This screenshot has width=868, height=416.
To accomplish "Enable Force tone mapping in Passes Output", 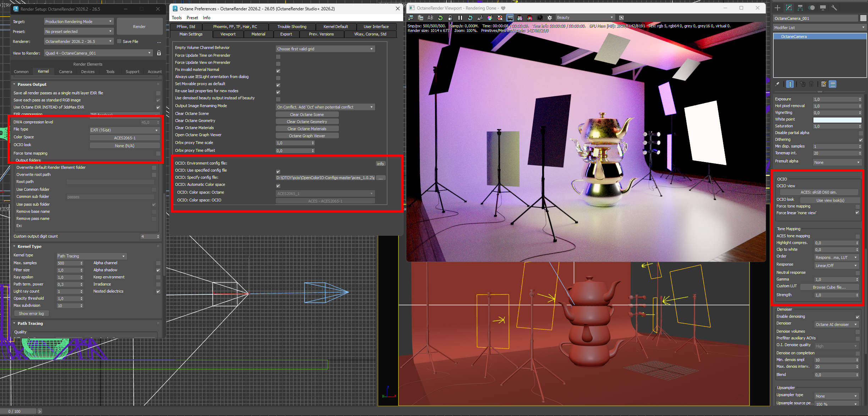I will pyautogui.click(x=158, y=154).
